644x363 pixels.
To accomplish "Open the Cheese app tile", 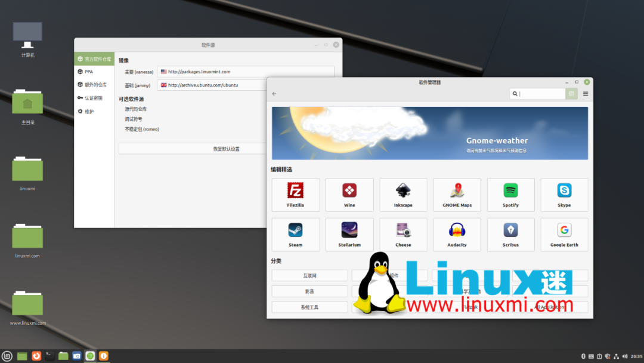I will (x=403, y=234).
